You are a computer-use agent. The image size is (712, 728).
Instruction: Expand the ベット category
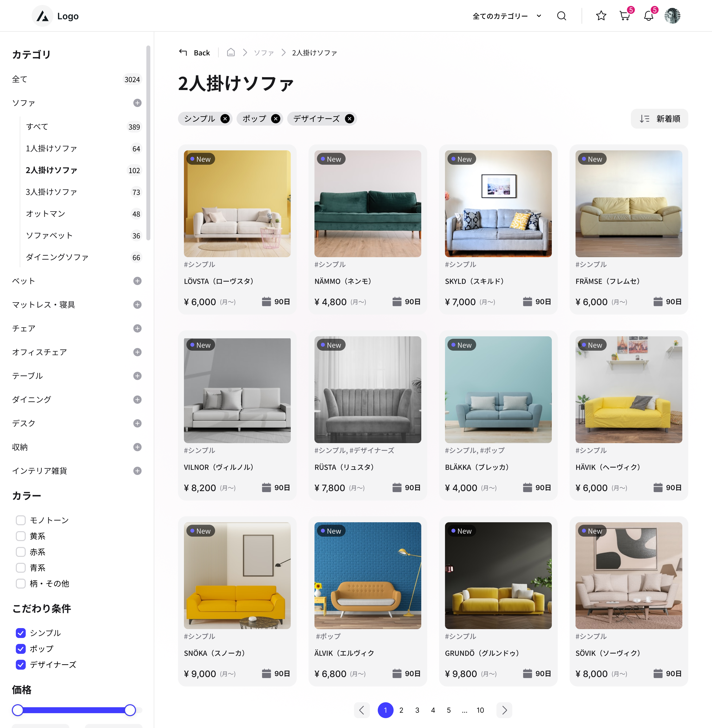tap(137, 281)
